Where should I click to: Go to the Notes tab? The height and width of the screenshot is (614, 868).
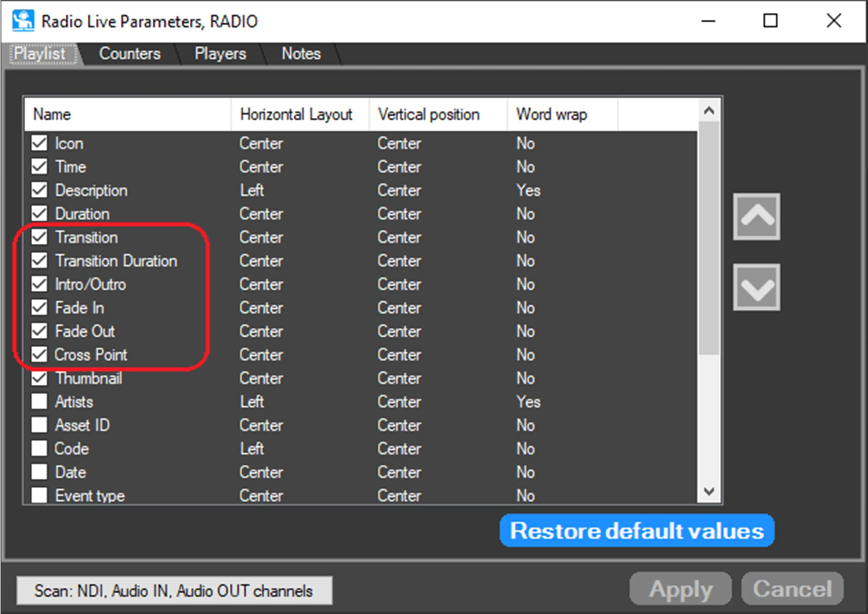coord(301,54)
